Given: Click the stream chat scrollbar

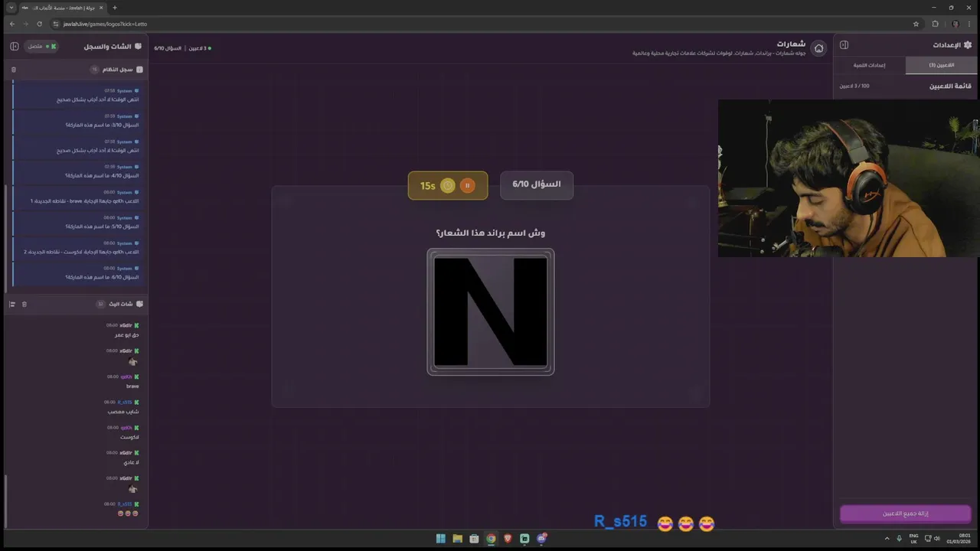Looking at the screenshot, I should click(5, 500).
